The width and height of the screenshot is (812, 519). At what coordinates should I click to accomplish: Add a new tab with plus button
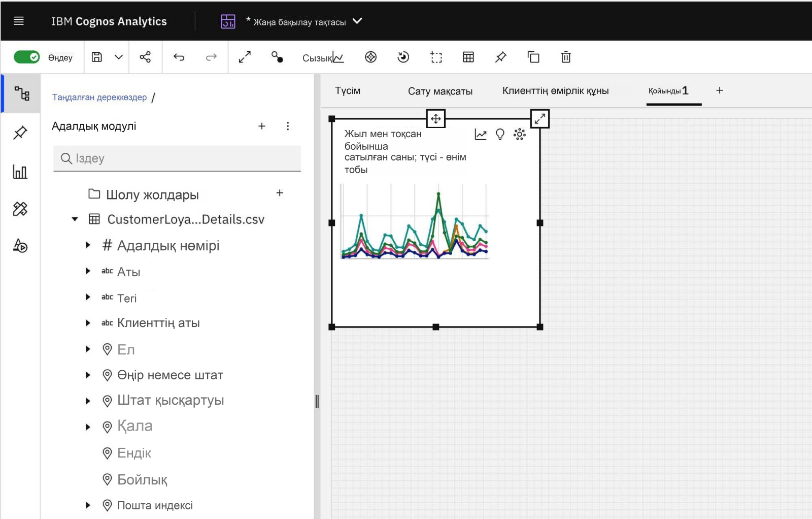[x=720, y=90]
